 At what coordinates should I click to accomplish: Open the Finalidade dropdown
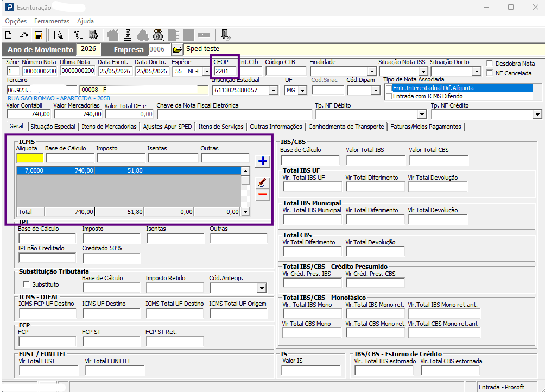pyautogui.click(x=372, y=72)
